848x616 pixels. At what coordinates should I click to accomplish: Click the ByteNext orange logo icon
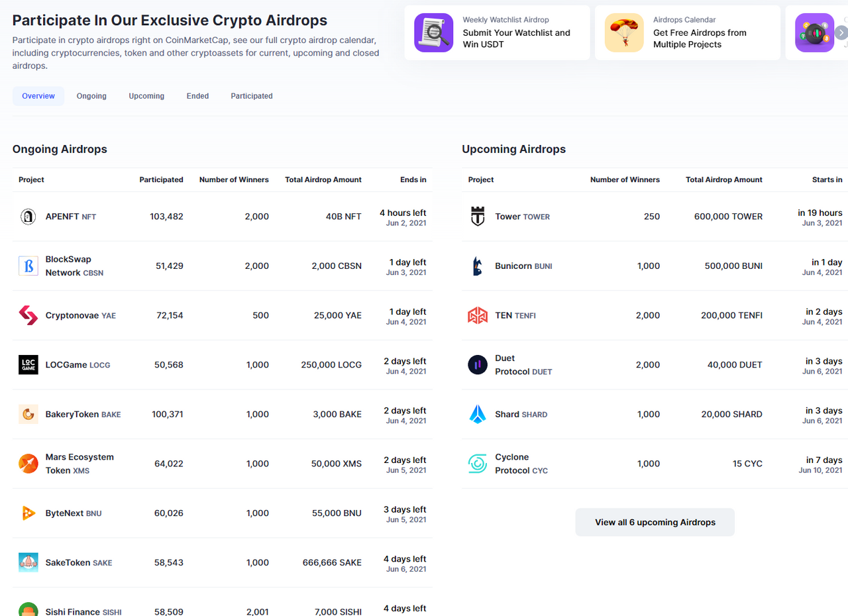tap(28, 513)
